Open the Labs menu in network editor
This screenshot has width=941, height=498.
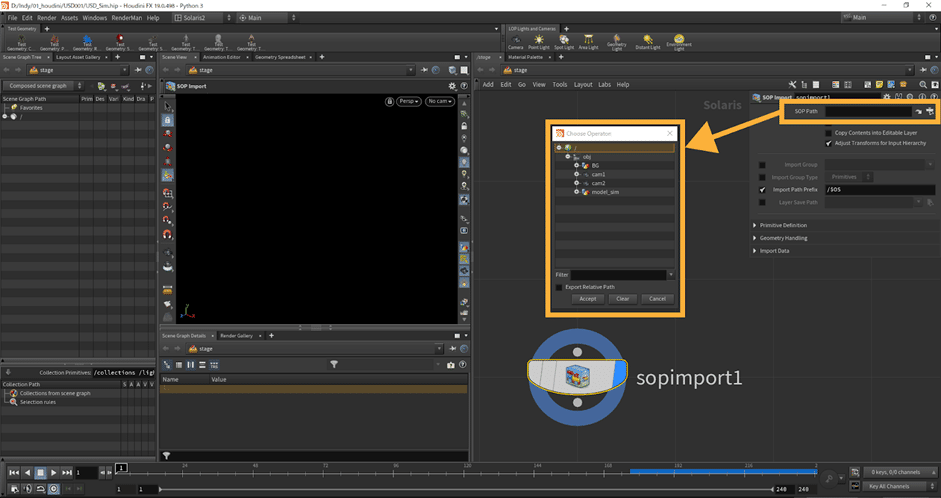coord(604,85)
